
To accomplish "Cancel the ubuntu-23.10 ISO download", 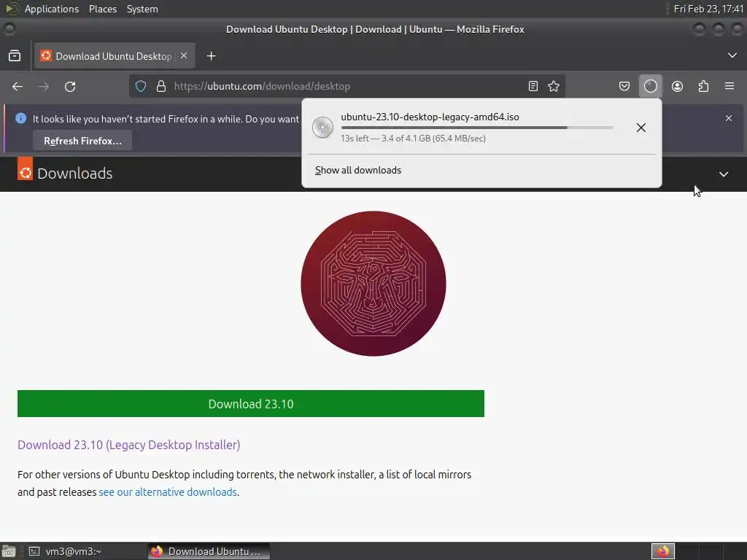I will (x=641, y=128).
